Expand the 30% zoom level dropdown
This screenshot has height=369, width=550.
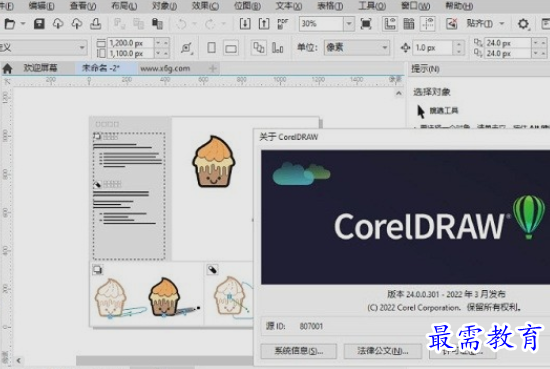[x=349, y=24]
